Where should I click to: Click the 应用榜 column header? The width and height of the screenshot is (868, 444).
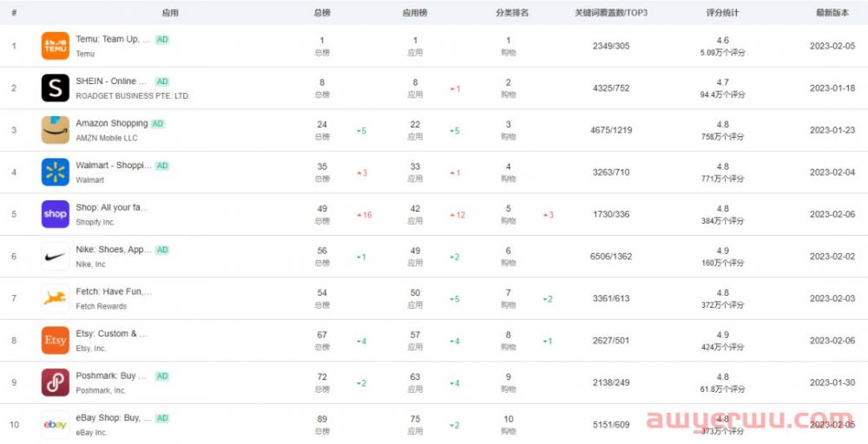(415, 12)
